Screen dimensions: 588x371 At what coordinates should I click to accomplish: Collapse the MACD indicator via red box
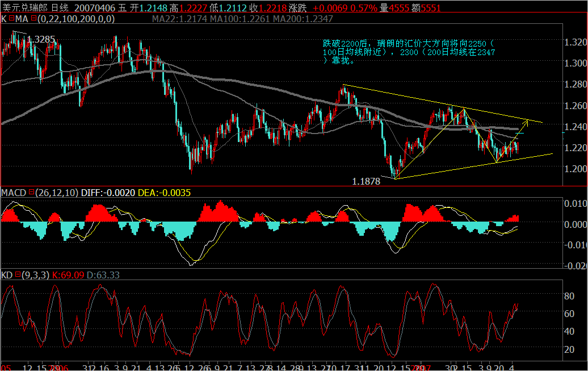pyautogui.click(x=32, y=192)
